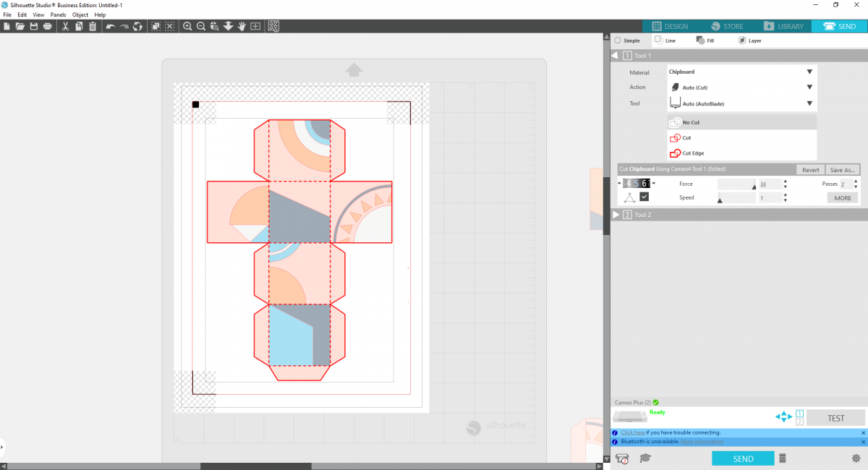Fit the page to the window
Screen dimensions: 868x470
[255, 26]
